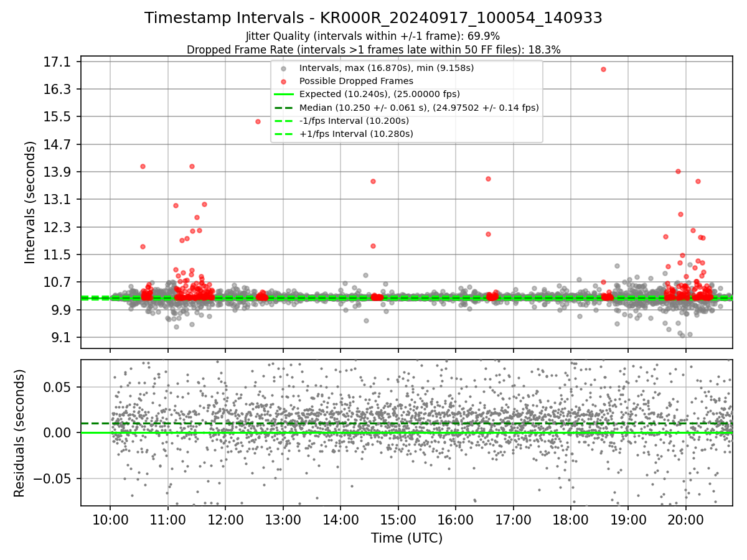The image size is (747, 560).
Task: Click the dark green dashed line sample in the legend
Action: pos(284,108)
